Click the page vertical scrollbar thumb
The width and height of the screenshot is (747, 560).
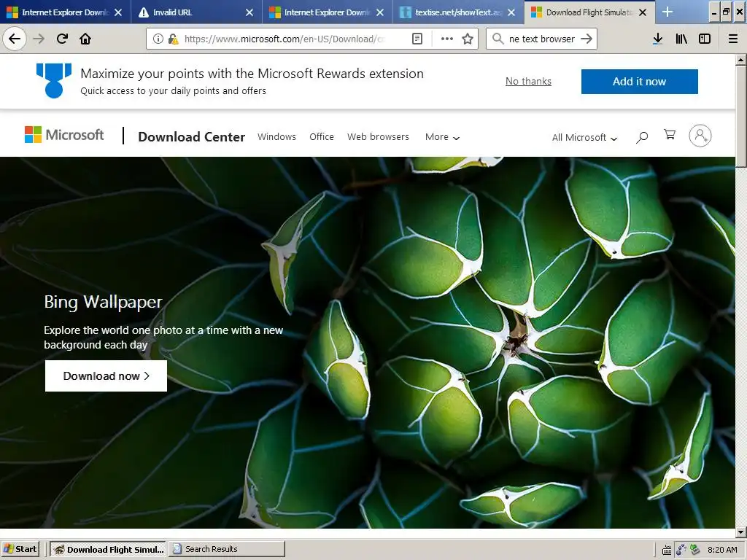point(740,116)
